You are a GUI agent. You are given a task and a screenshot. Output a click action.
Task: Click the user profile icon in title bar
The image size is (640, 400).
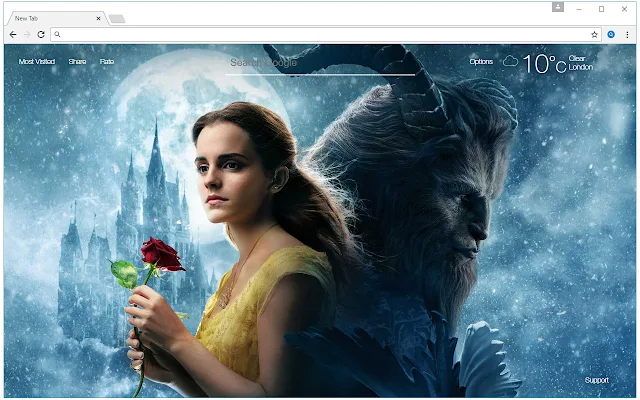click(x=558, y=7)
